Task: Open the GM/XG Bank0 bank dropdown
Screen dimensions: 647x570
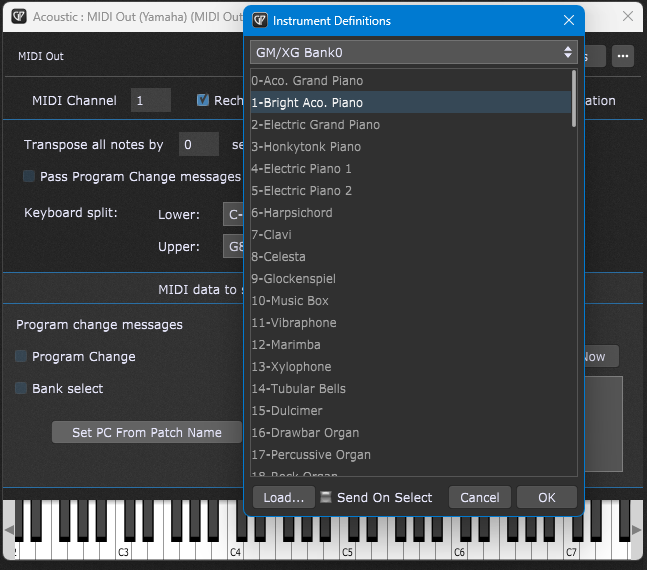Action: click(x=413, y=52)
